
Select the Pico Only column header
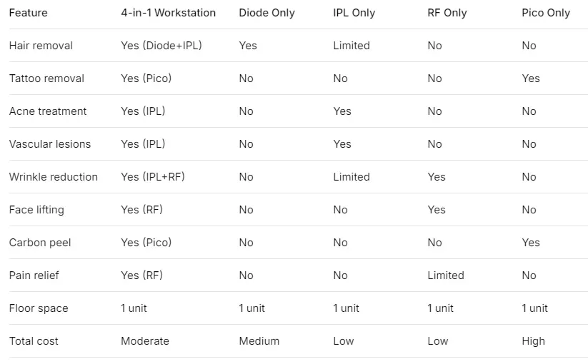click(546, 13)
